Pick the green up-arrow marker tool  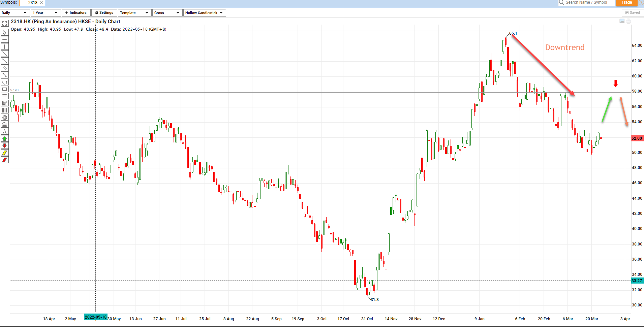5,138
